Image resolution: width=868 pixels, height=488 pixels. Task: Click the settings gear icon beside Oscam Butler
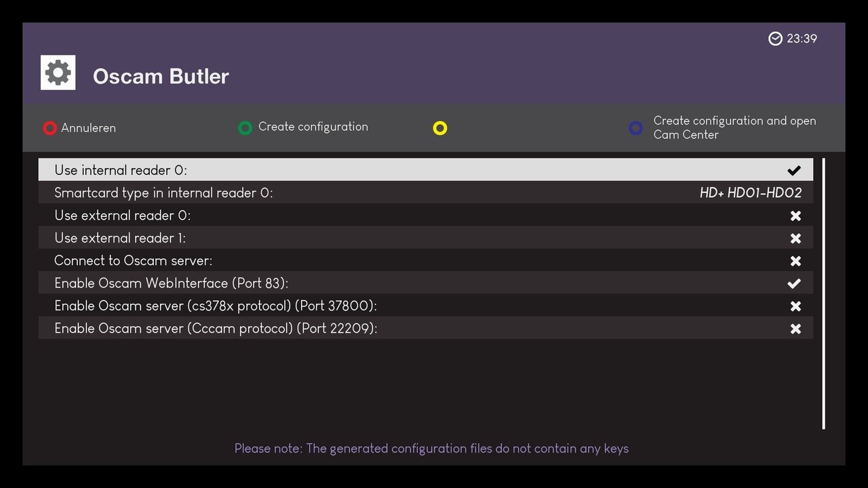pyautogui.click(x=58, y=73)
